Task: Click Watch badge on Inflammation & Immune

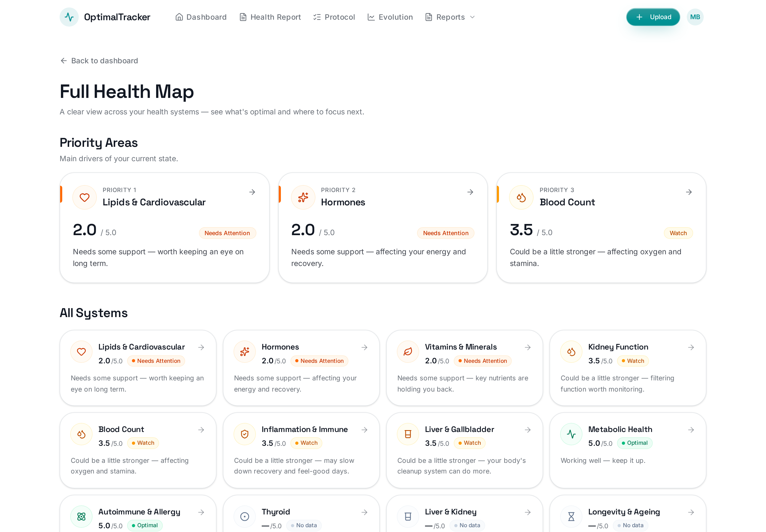Action: click(306, 443)
